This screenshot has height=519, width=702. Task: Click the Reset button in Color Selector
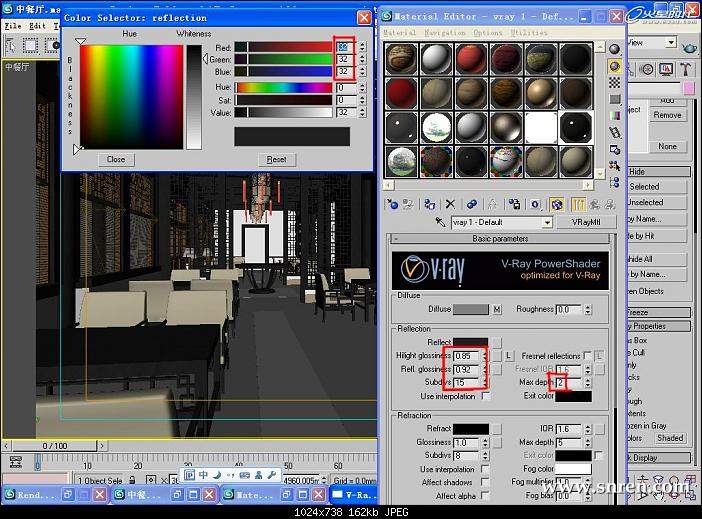276,160
